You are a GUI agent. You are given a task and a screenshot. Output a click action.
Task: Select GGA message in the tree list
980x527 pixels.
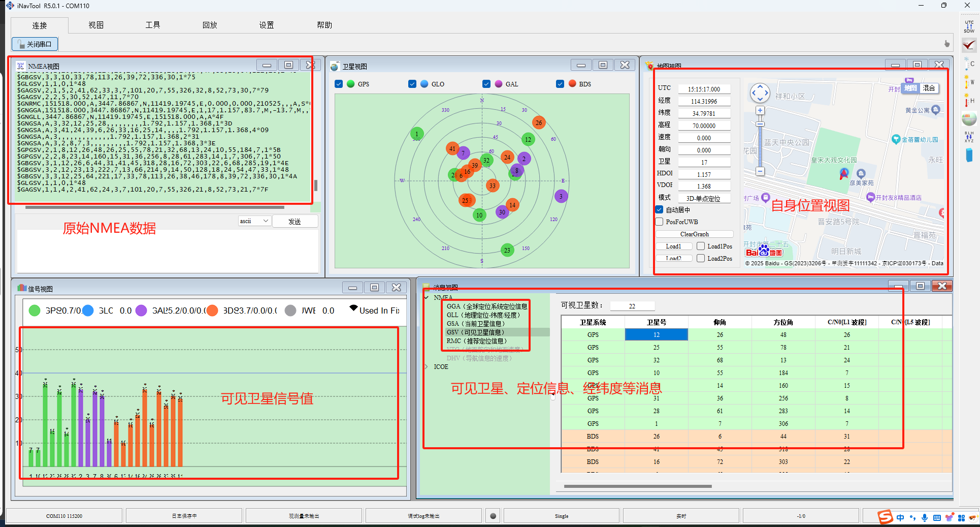click(486, 306)
